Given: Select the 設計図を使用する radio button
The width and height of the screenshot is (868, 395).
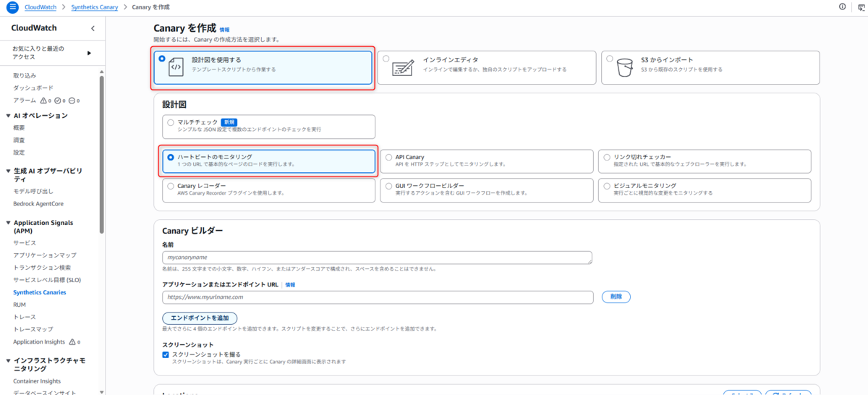Looking at the screenshot, I should (x=161, y=59).
